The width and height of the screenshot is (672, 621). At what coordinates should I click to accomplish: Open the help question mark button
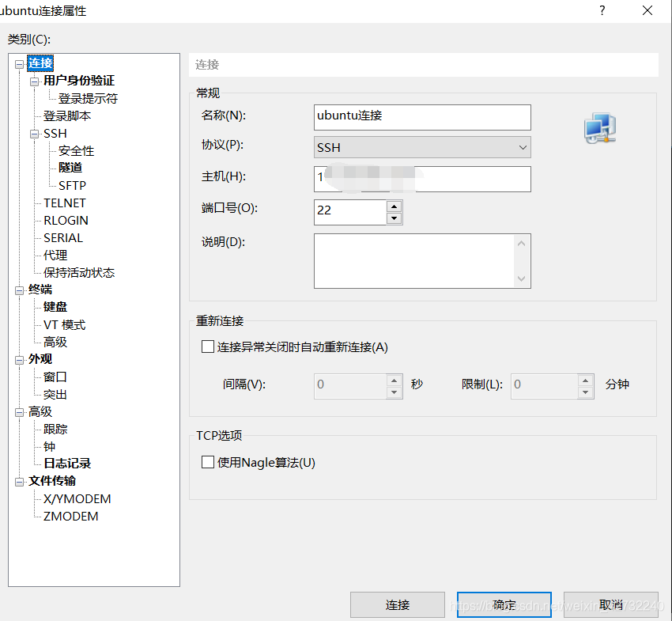(x=602, y=10)
